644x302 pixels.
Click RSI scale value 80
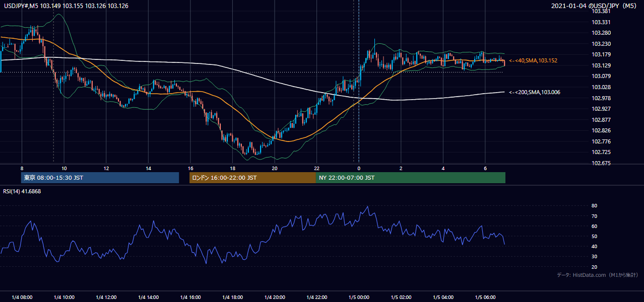tap(595, 206)
